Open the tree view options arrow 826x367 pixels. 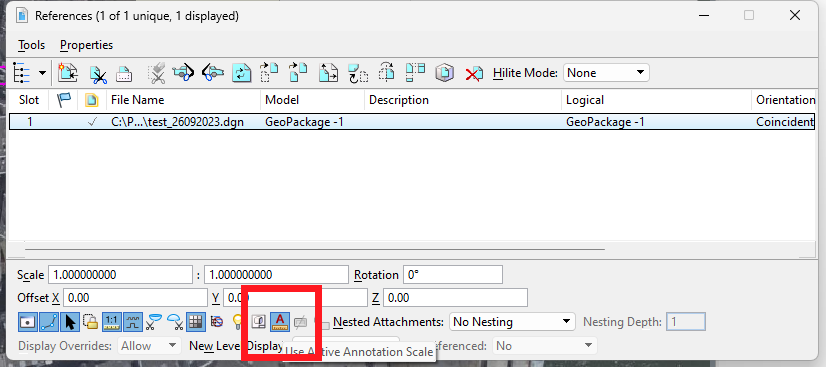(42, 73)
